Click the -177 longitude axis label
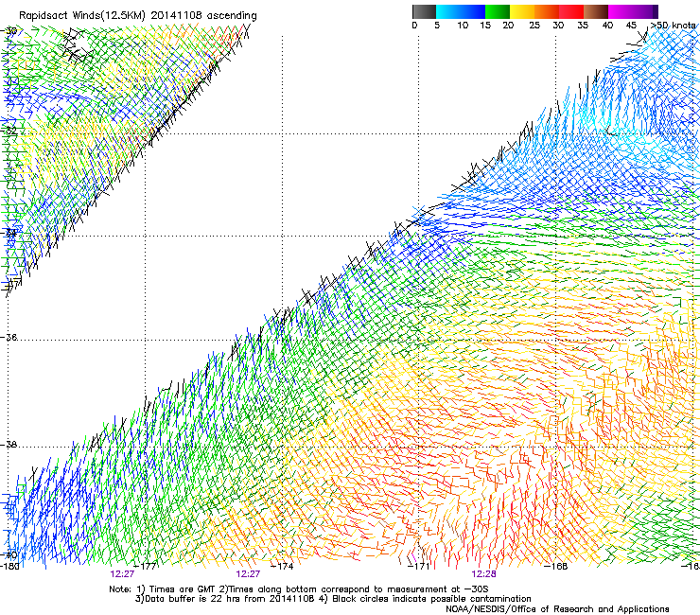Screen dimensions: 700x615 [x=146, y=567]
